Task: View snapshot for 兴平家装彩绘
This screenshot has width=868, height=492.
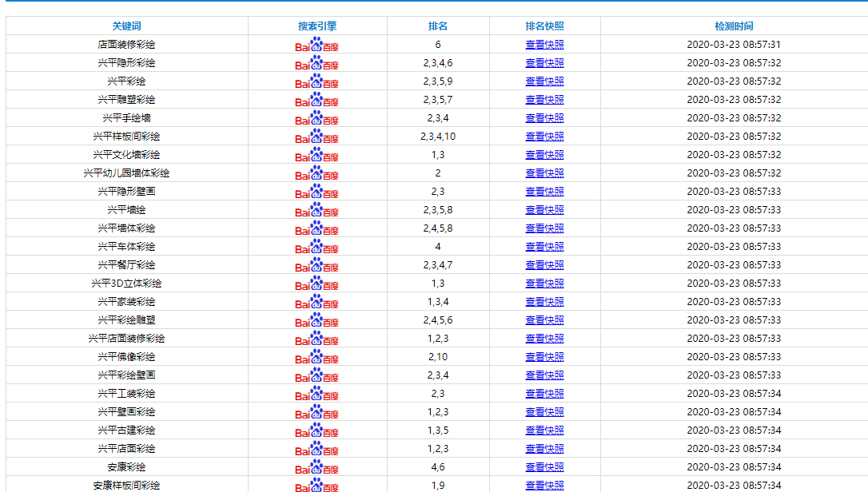Action: 545,302
